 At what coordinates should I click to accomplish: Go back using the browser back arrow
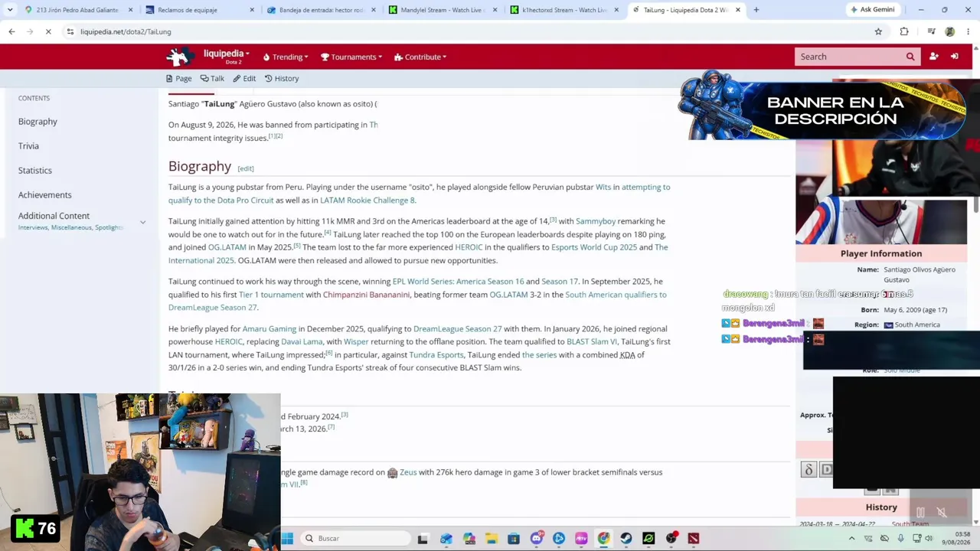(11, 31)
